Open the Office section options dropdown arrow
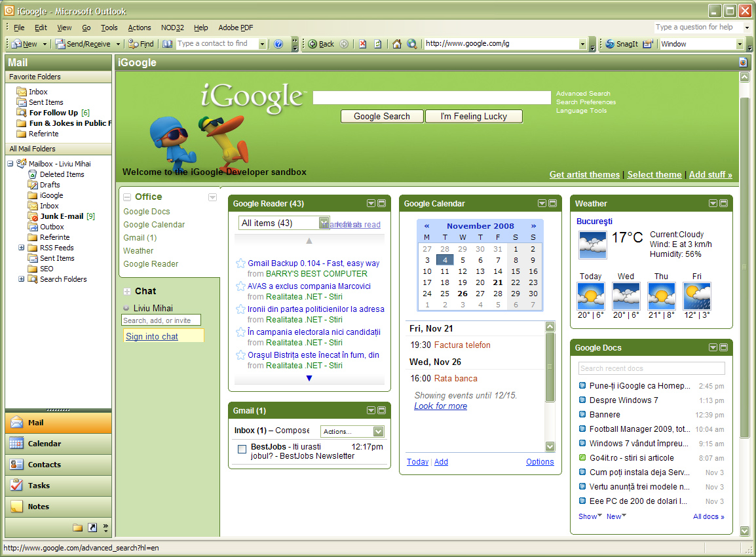This screenshot has height=557, width=756. 212,197
